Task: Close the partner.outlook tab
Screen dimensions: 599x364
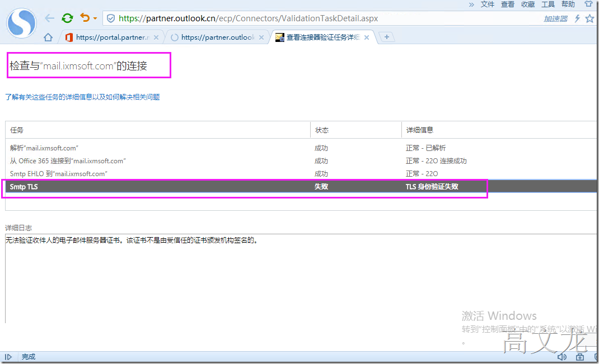Action: 261,37
